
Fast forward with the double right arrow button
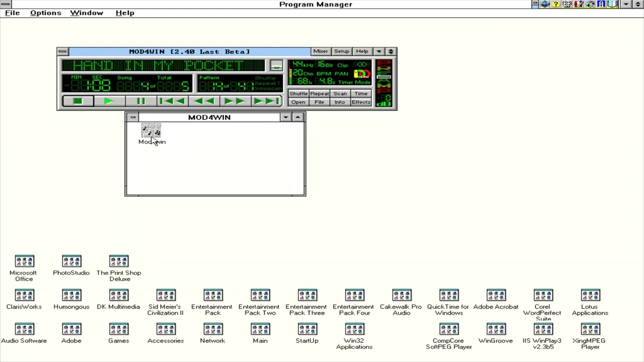[235, 102]
